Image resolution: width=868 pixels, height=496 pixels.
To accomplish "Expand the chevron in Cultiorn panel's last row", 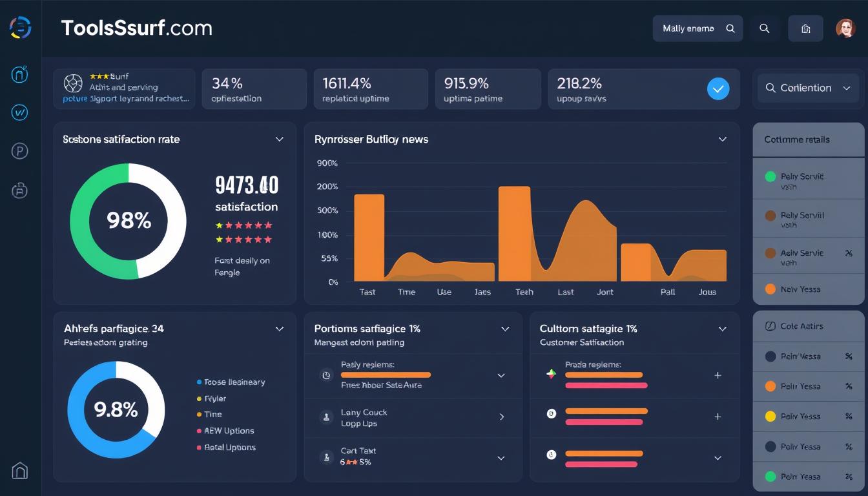I will coord(718,458).
